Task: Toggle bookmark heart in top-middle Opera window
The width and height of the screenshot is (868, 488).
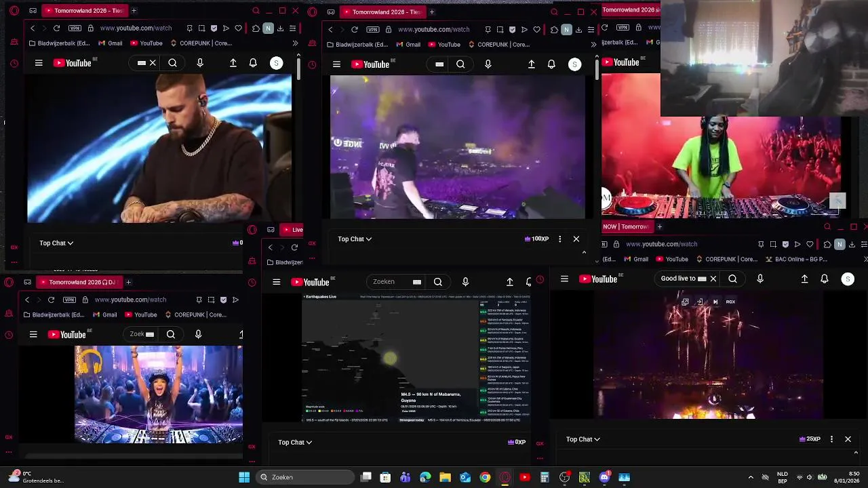Action: pos(536,30)
